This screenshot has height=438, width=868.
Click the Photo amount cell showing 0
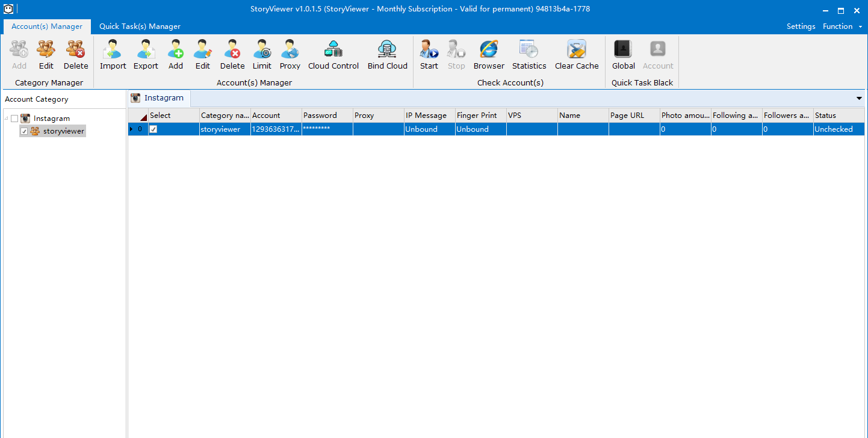(x=685, y=129)
